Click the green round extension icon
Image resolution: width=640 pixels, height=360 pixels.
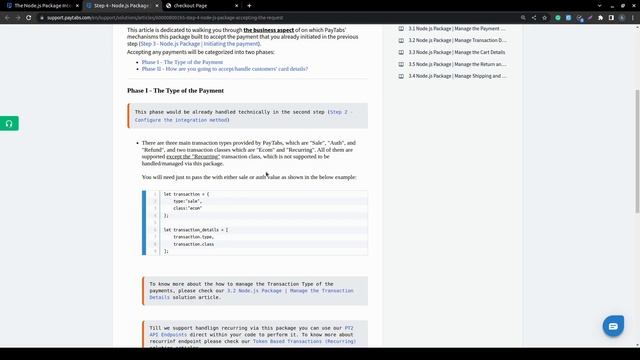click(558, 18)
